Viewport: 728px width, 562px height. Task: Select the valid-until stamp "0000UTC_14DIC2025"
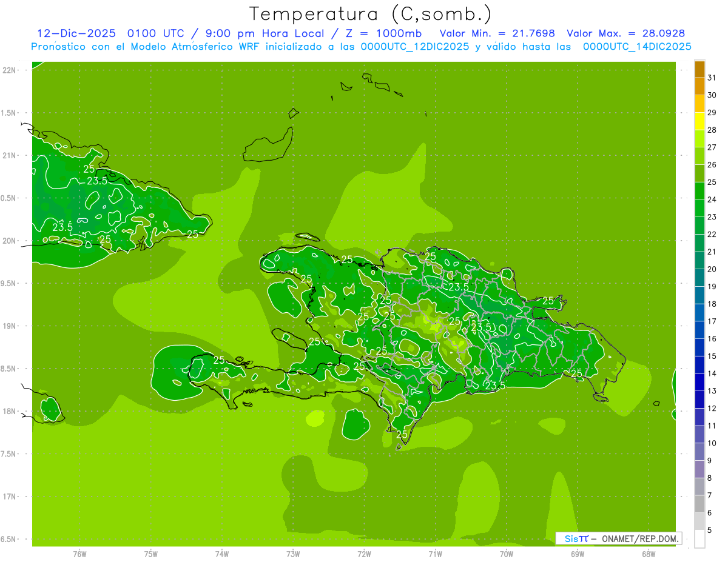(x=637, y=46)
